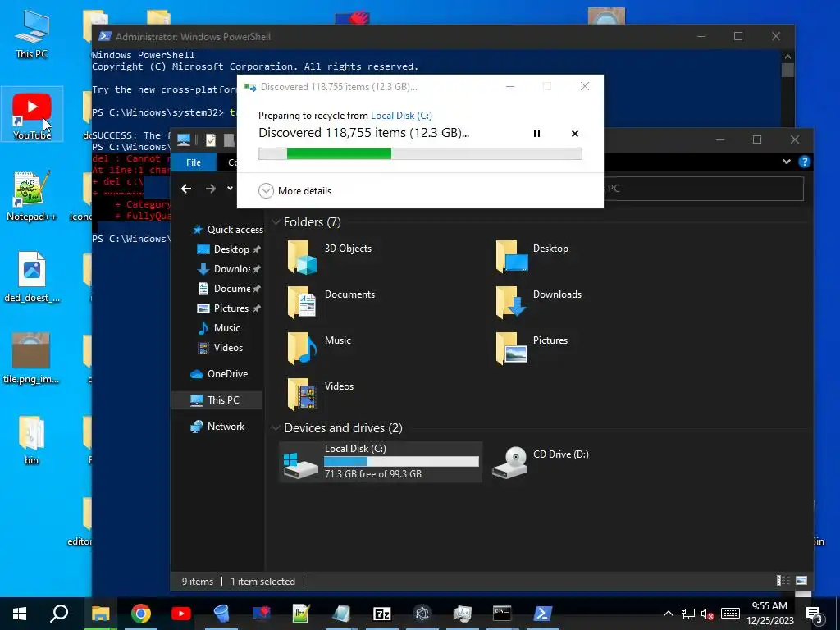Click the muted volume tray icon
Image resolution: width=840 pixels, height=630 pixels.
point(707,614)
